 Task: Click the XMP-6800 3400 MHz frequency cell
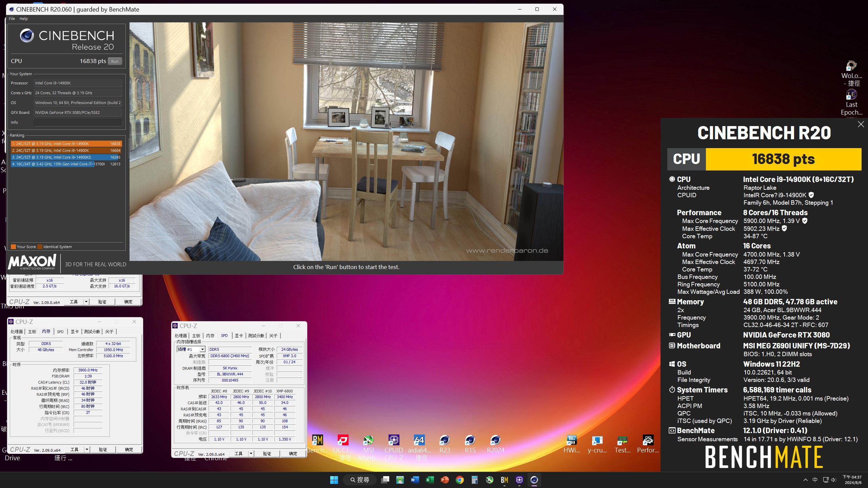(x=285, y=397)
